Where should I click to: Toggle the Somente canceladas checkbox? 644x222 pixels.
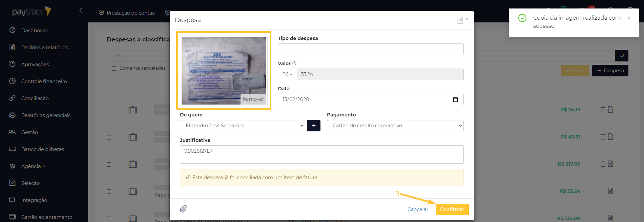pos(114,68)
